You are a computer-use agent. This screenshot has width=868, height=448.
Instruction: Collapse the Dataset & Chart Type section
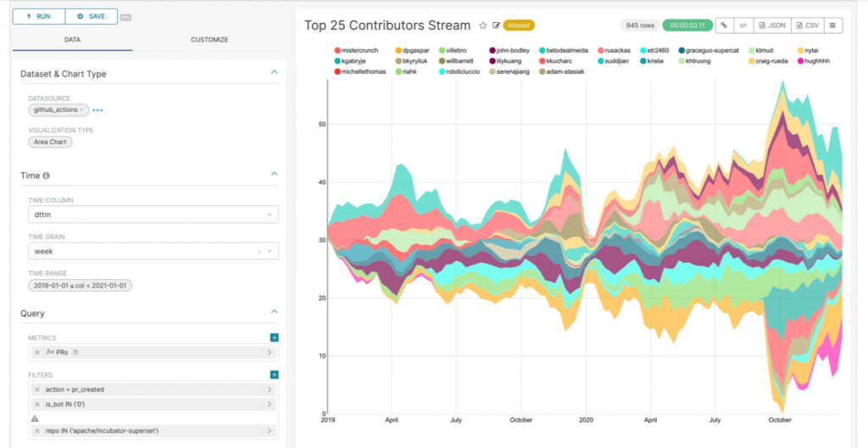pyautogui.click(x=274, y=73)
